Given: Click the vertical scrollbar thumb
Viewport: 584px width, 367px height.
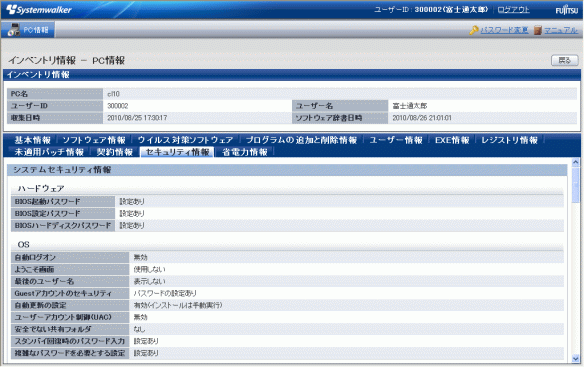Looking at the screenshot, I should [575, 185].
